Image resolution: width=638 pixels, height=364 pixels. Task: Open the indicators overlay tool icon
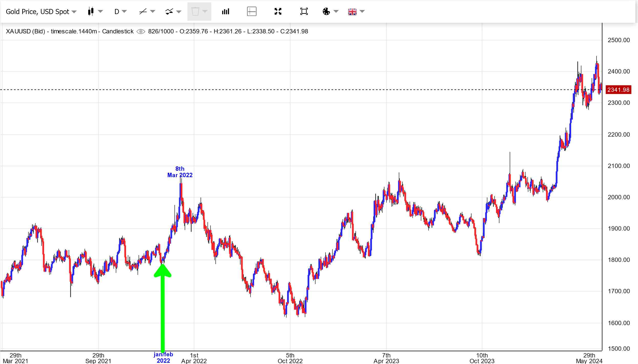click(x=169, y=12)
